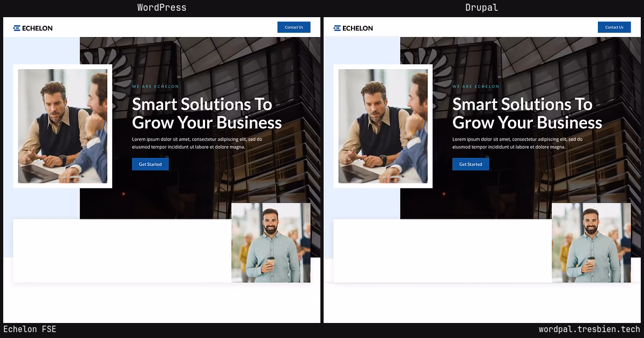Image resolution: width=644 pixels, height=338 pixels.
Task: Click the "WE ARE ECHELON" tagline in Drupal panel
Action: pyautogui.click(x=476, y=86)
